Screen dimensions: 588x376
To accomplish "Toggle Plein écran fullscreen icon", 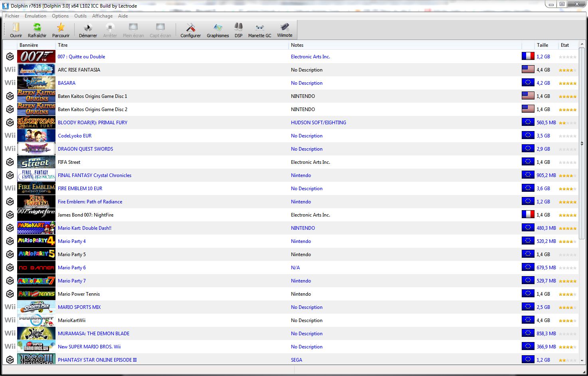I will (133, 27).
